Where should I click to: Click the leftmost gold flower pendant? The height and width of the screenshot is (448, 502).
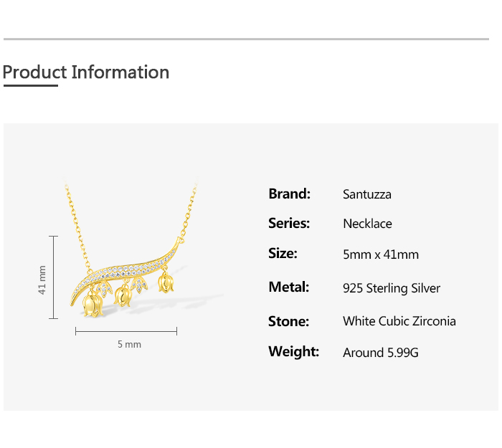[93, 304]
